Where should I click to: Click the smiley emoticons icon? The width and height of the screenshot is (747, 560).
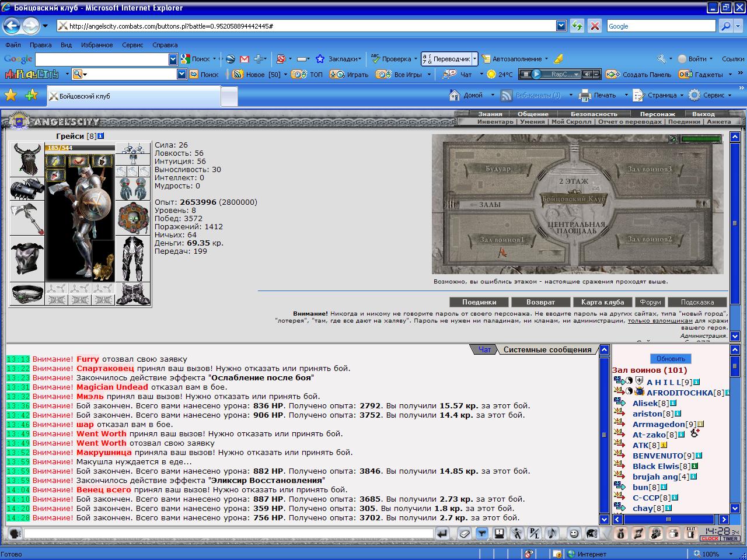pos(574,533)
